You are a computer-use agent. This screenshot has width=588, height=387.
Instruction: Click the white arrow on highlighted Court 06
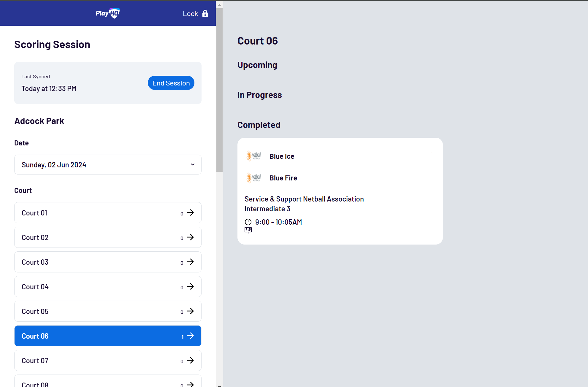(190, 336)
